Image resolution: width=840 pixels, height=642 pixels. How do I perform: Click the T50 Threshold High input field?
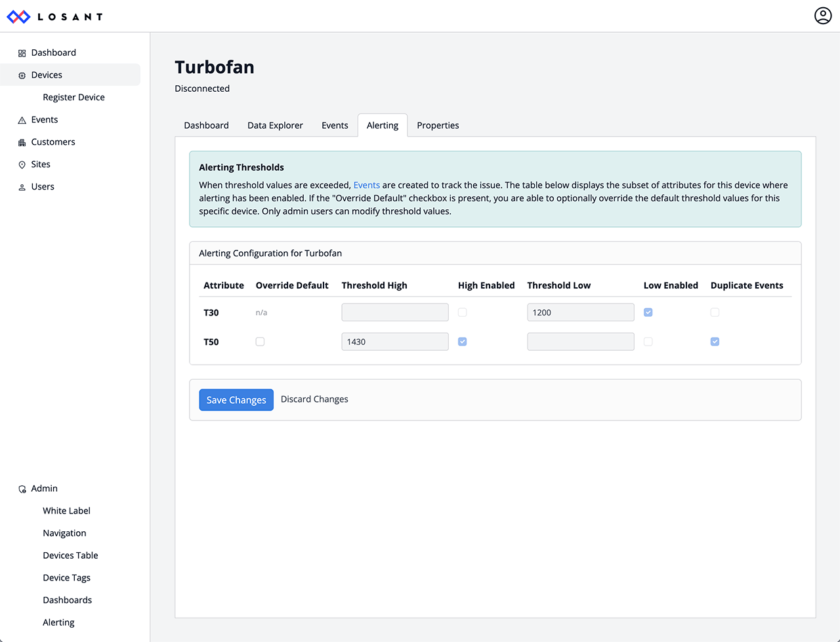394,341
